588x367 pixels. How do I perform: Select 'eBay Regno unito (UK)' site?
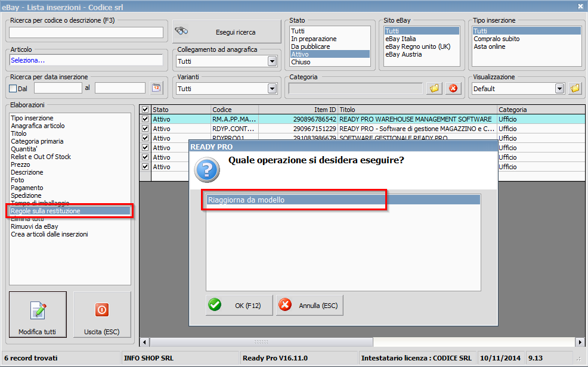click(422, 47)
